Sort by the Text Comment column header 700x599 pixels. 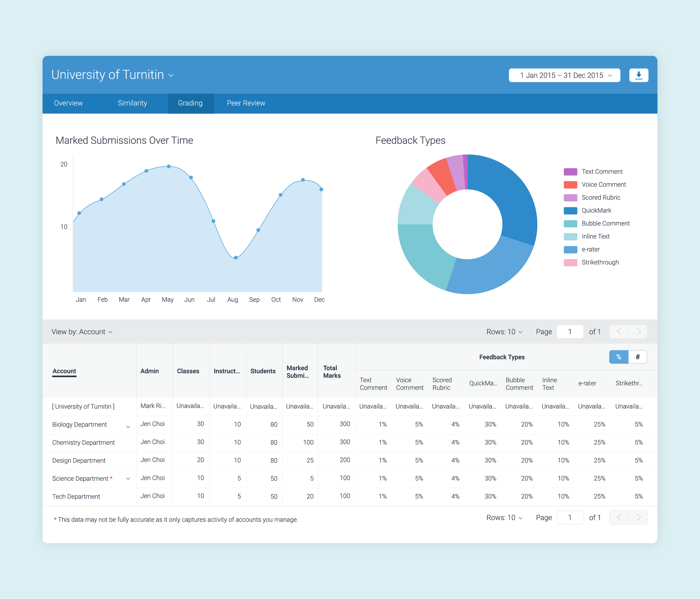[x=373, y=384]
